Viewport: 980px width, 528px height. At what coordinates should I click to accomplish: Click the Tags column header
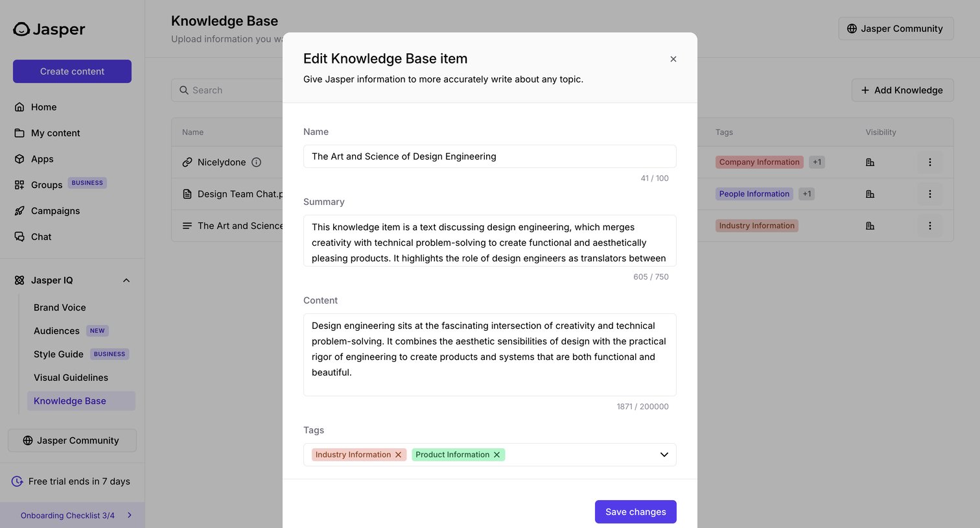click(724, 132)
